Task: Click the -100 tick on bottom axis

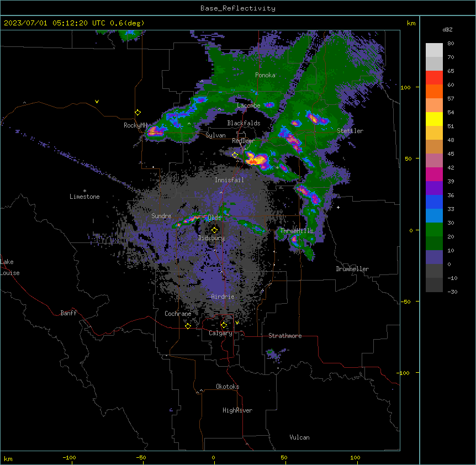Action: tap(69, 458)
